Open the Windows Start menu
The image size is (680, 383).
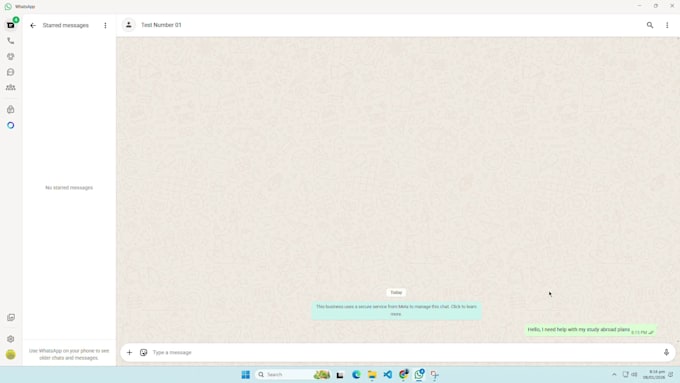[245, 374]
